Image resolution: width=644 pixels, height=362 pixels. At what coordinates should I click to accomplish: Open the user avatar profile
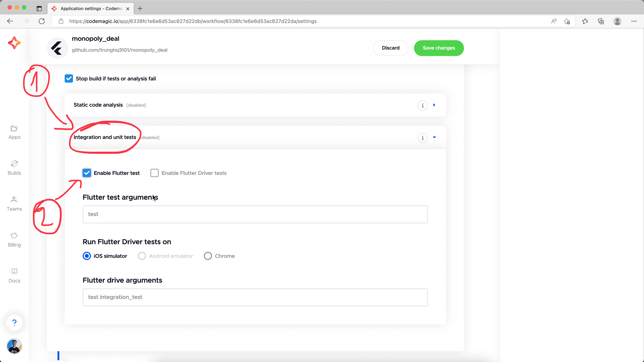pyautogui.click(x=14, y=346)
